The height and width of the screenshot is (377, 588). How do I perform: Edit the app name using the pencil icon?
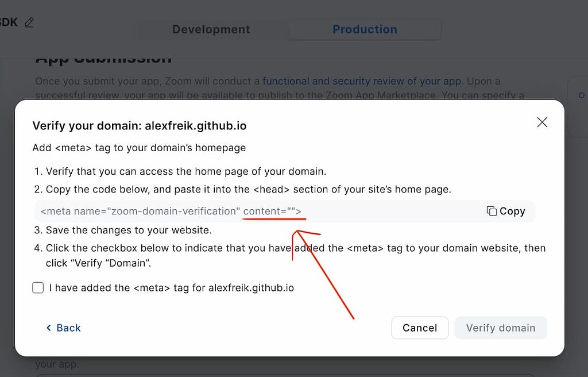click(x=28, y=22)
